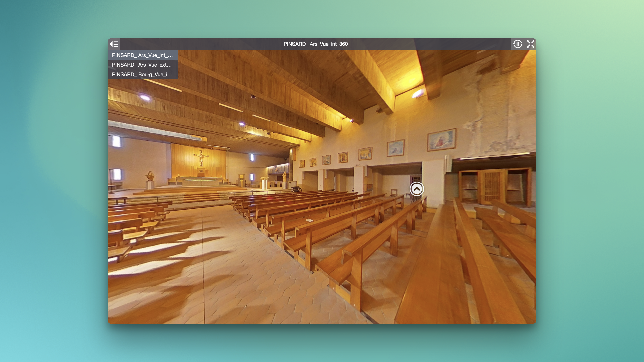This screenshot has height=362, width=644.
Task: Pause the panorama autorotation
Action: 517,44
